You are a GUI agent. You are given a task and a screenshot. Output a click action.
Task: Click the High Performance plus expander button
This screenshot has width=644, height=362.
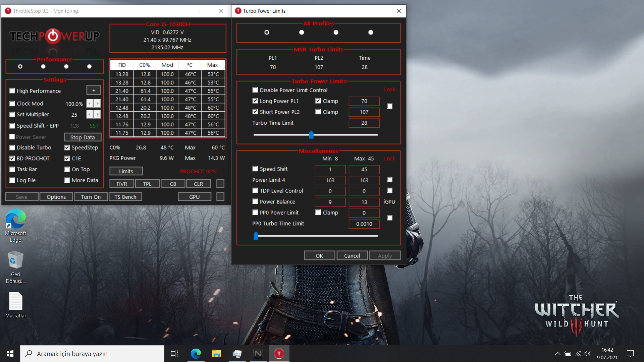click(94, 90)
